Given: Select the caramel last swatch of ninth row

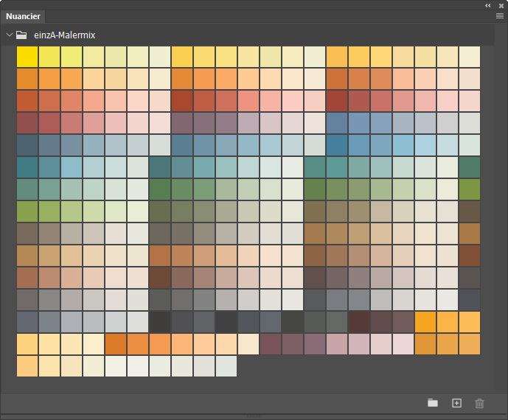Looking at the screenshot, I should (x=470, y=234).
